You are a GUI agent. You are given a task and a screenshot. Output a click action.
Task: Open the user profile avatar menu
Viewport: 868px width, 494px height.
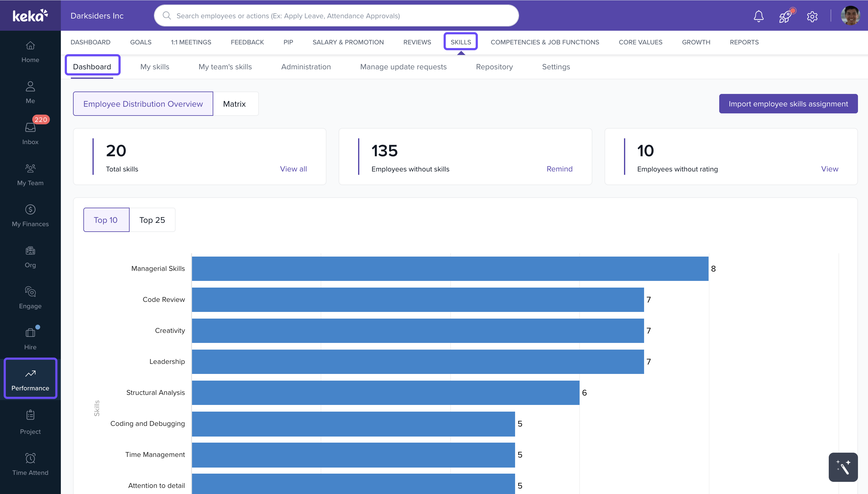click(850, 16)
